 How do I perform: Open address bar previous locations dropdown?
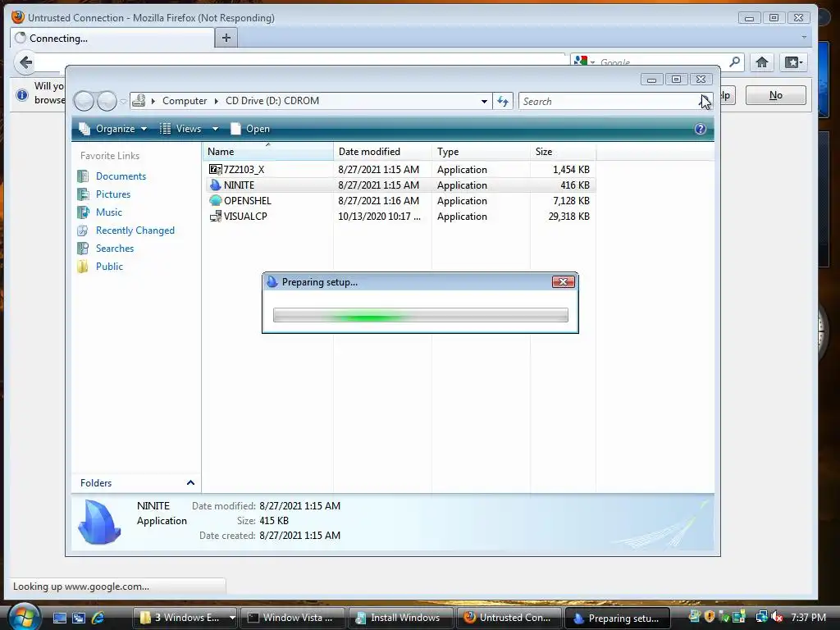(484, 101)
